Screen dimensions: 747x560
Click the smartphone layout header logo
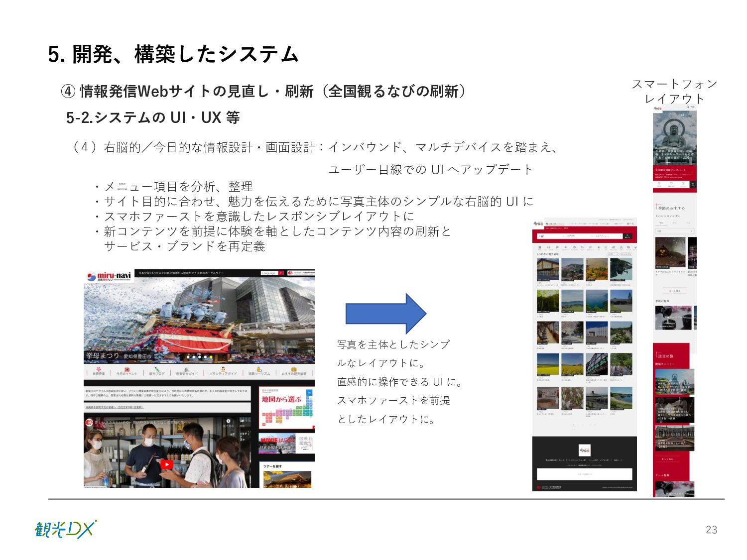(x=658, y=108)
